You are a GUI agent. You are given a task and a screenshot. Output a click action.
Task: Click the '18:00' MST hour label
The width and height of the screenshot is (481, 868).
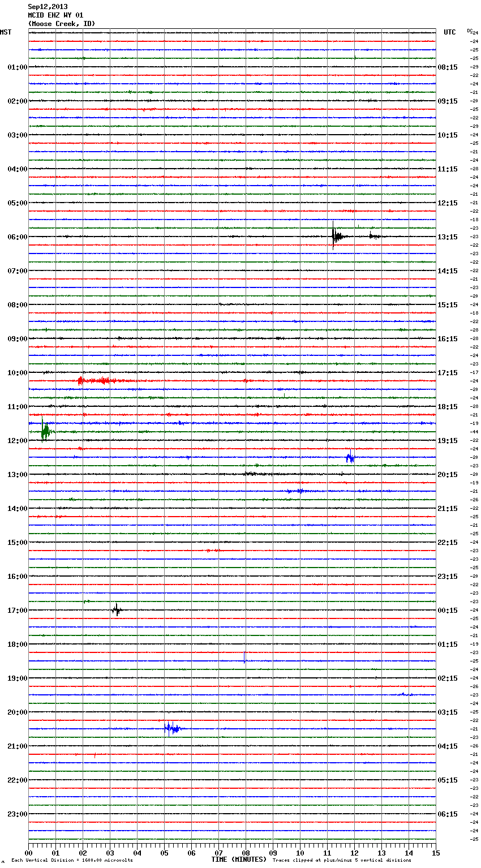coord(18,644)
